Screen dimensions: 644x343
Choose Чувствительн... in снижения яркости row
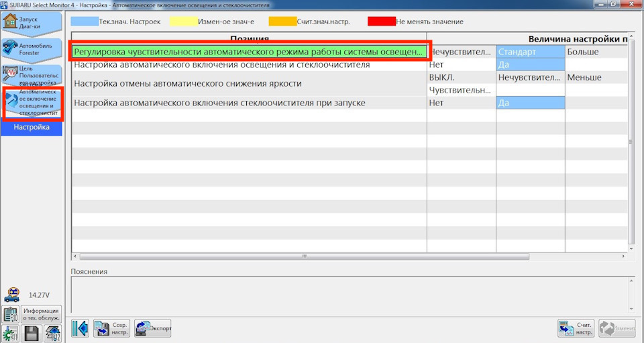click(x=462, y=90)
